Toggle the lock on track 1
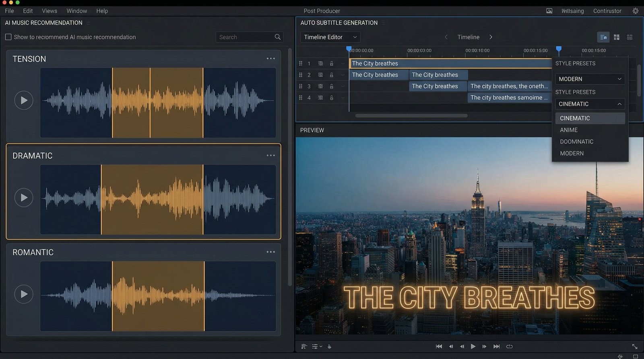The width and height of the screenshot is (644, 359). tap(332, 64)
